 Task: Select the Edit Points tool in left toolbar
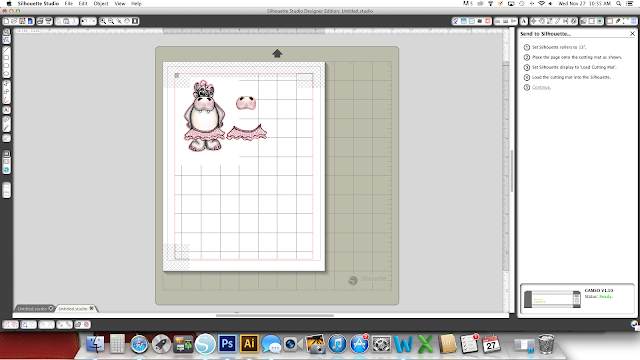tap(7, 40)
